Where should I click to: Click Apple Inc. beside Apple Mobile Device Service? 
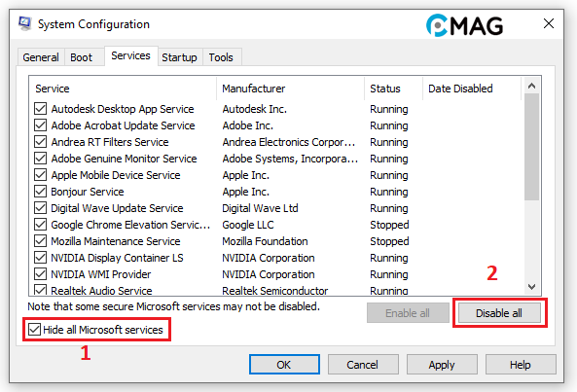point(246,175)
